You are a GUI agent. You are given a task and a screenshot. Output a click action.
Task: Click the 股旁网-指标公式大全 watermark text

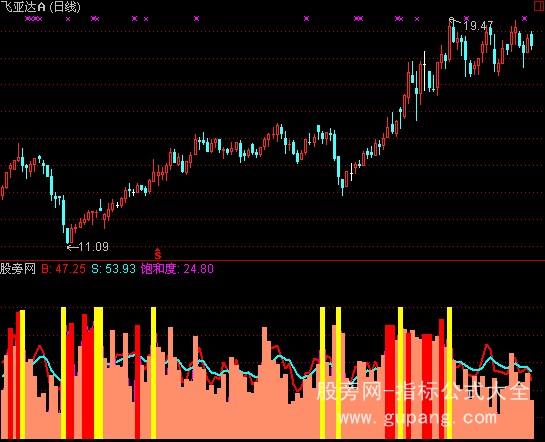pos(423,391)
